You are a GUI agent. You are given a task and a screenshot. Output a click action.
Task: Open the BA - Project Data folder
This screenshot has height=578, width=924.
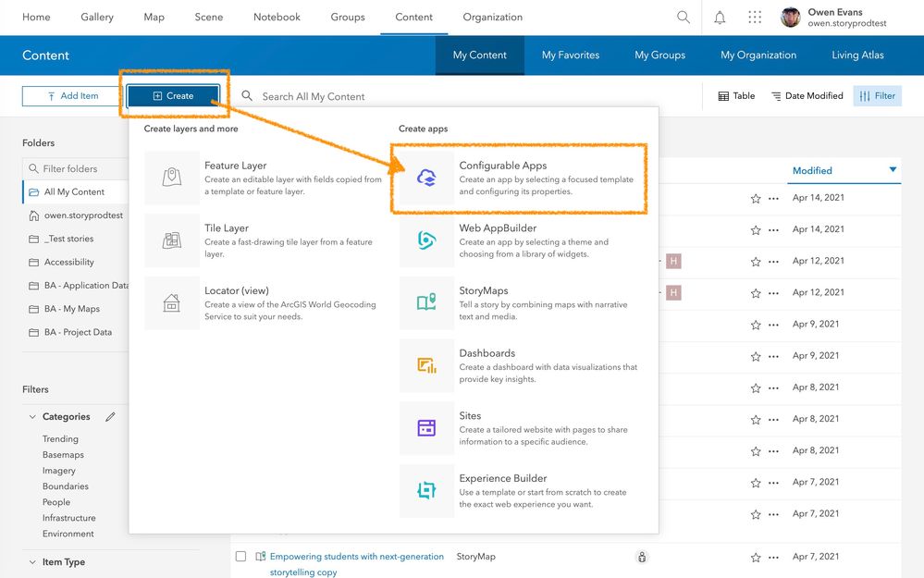coord(78,332)
